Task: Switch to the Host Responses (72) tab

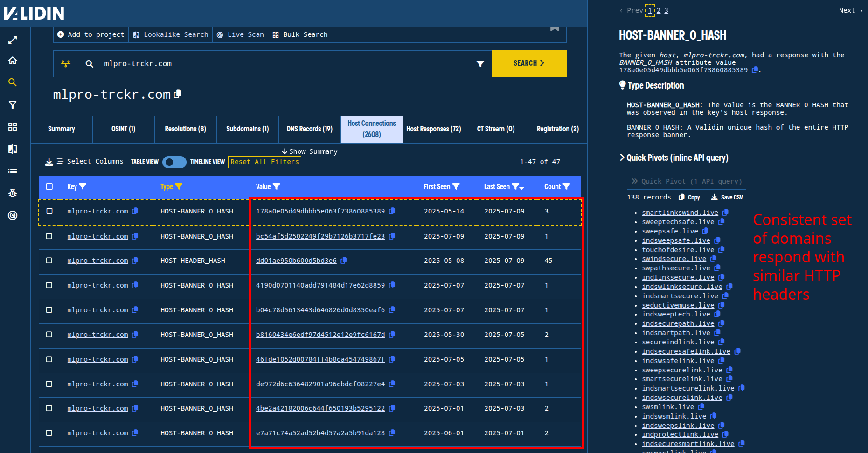Action: click(434, 129)
